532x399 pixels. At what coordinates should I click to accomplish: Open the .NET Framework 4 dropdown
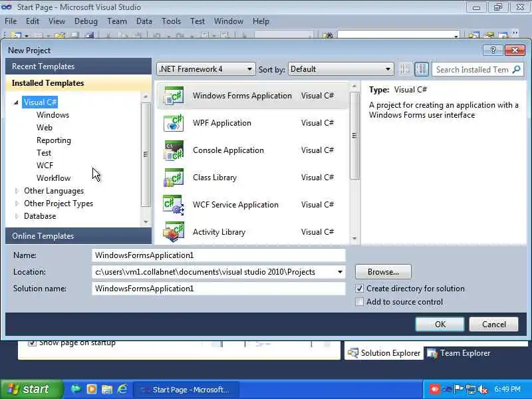click(205, 69)
